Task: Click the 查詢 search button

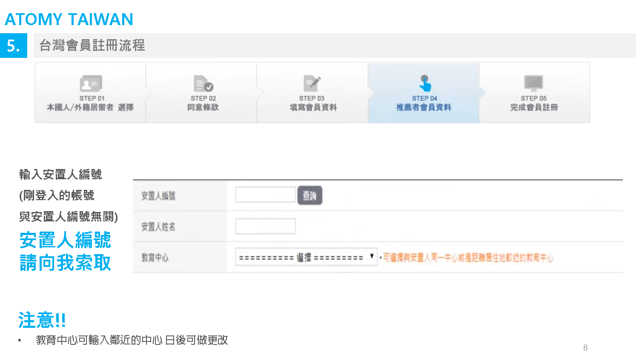Action: click(309, 195)
